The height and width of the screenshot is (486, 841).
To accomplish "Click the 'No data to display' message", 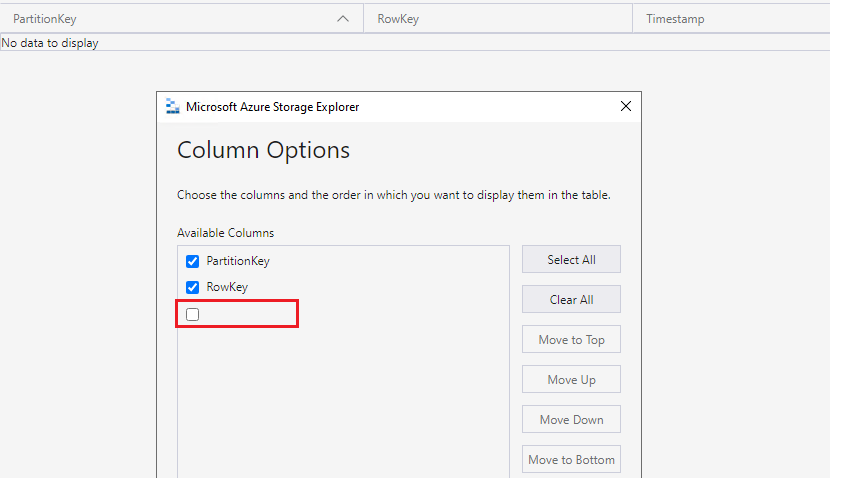I will coord(50,43).
